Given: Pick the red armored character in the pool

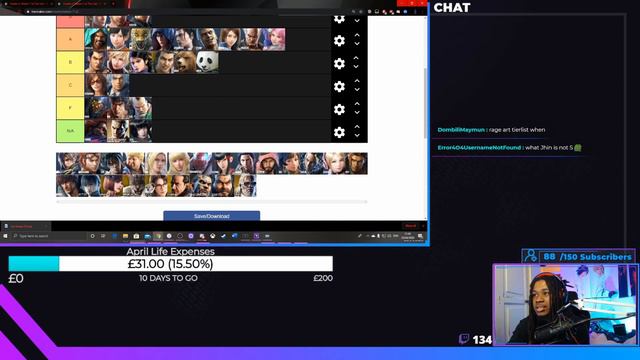Looking at the screenshot, I should [x=201, y=164].
